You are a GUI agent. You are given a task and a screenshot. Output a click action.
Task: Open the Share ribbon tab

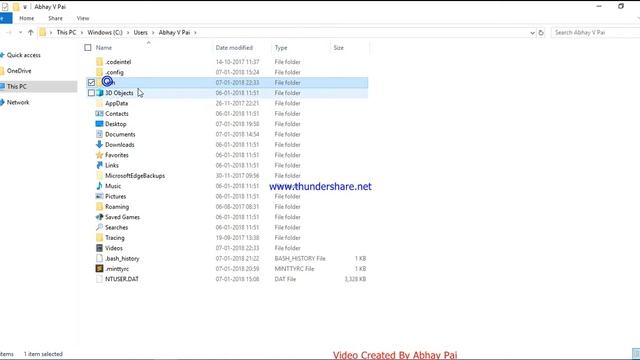(56, 18)
